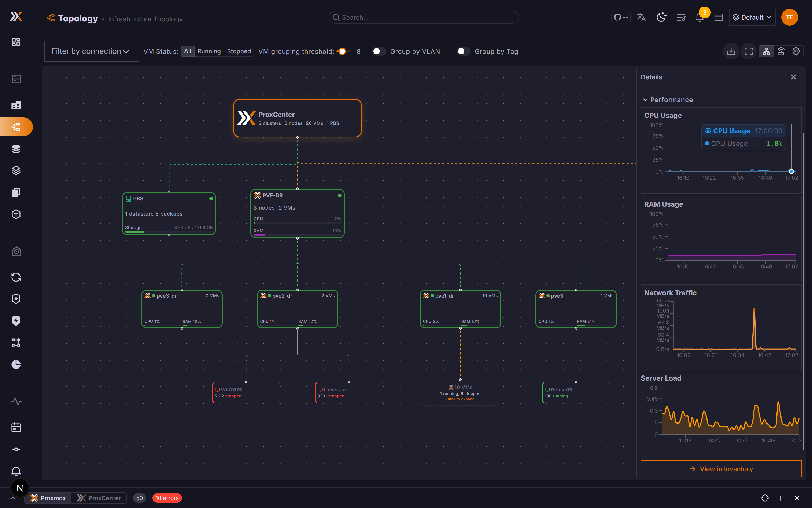Select the PBS backup server node
Screen dimensions: 812x508
coord(169,213)
